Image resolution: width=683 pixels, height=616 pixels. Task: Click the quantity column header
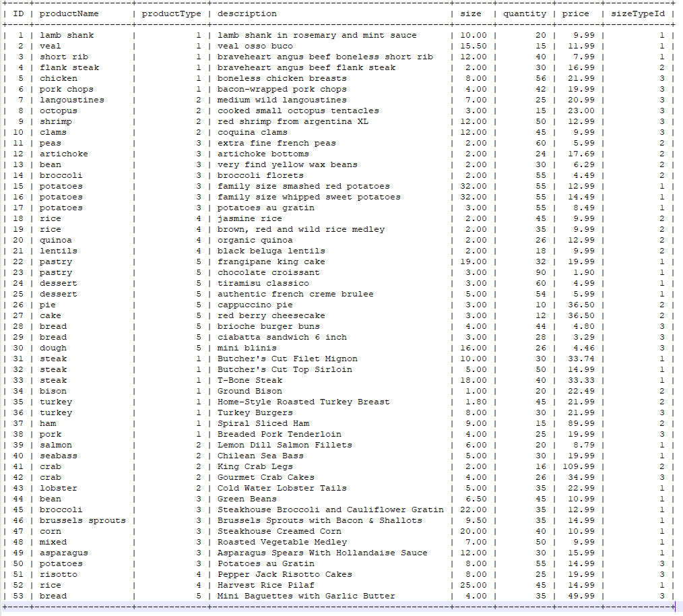click(x=525, y=13)
